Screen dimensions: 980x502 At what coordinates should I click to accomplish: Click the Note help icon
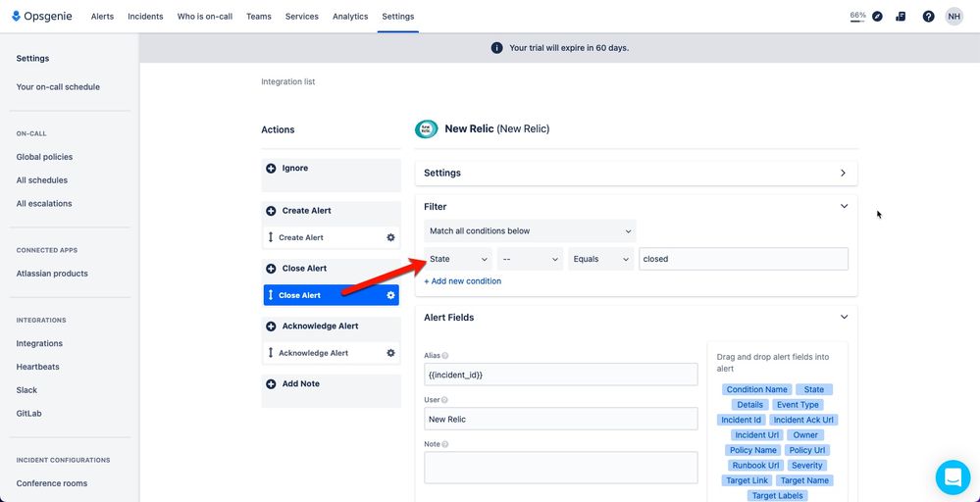[x=445, y=444]
